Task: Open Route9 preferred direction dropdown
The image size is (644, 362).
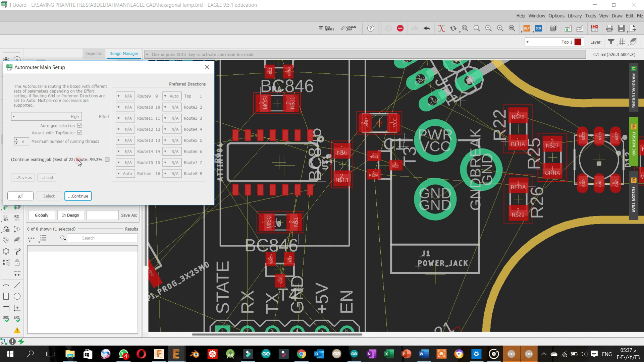Action: (125, 96)
